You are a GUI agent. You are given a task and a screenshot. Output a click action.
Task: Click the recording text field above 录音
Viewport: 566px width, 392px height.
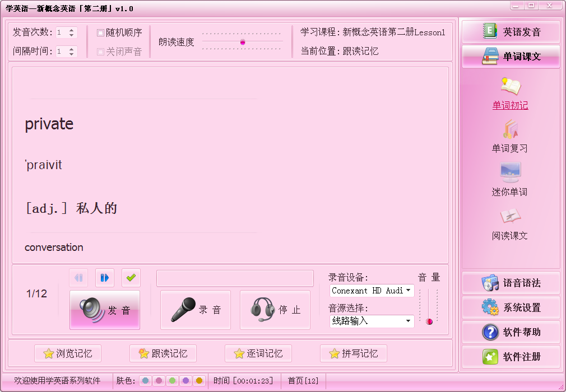click(x=235, y=278)
